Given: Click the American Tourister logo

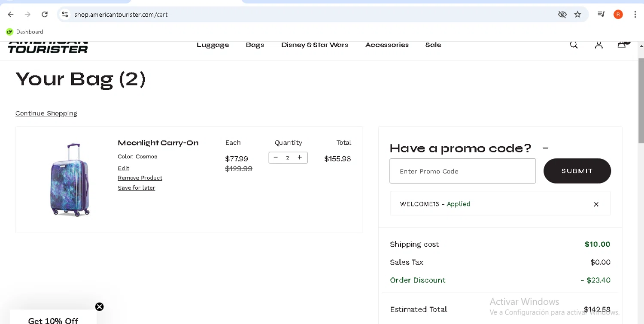Looking at the screenshot, I should [48, 47].
